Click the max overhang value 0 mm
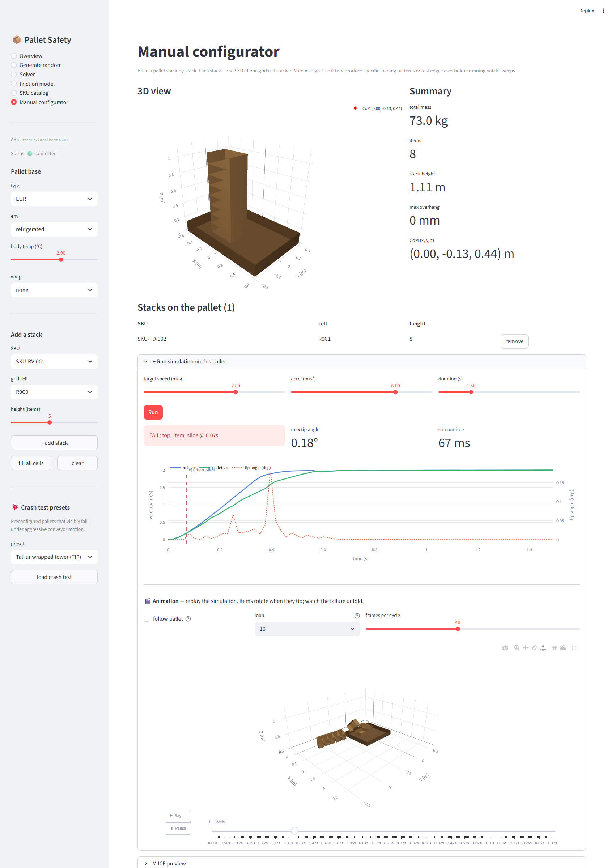The width and height of the screenshot is (615, 868). 424,220
